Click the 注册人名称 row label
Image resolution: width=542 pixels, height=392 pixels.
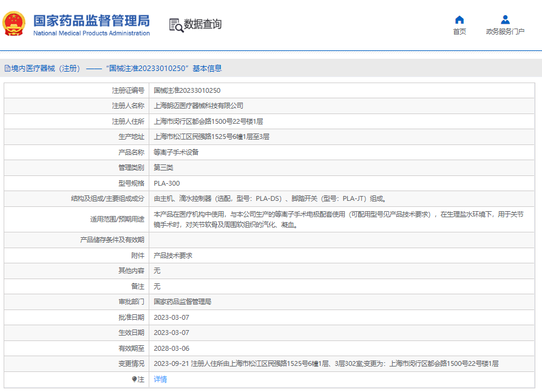tap(128, 106)
